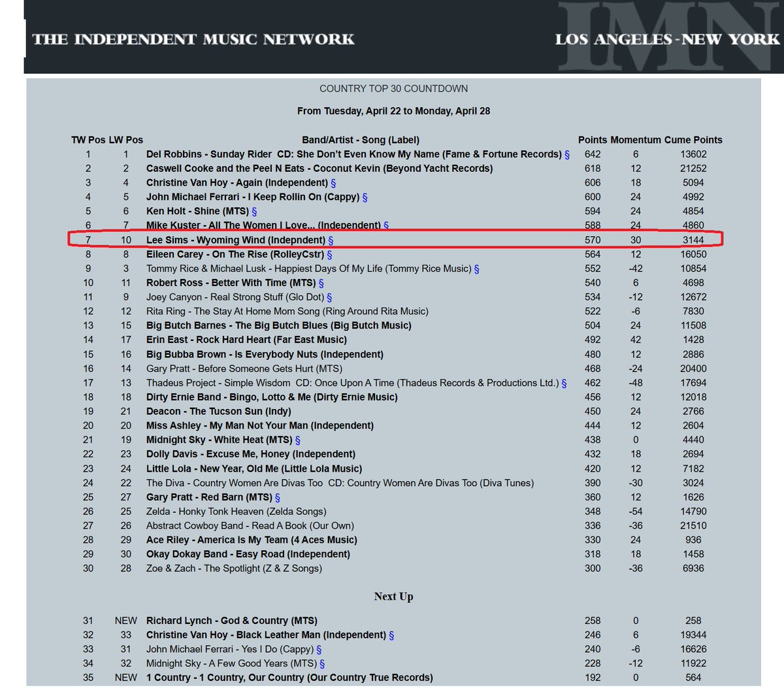The width and height of the screenshot is (784, 688).
Task: Click Abstract Cowboy Band - Read A Book
Action: 250,526
